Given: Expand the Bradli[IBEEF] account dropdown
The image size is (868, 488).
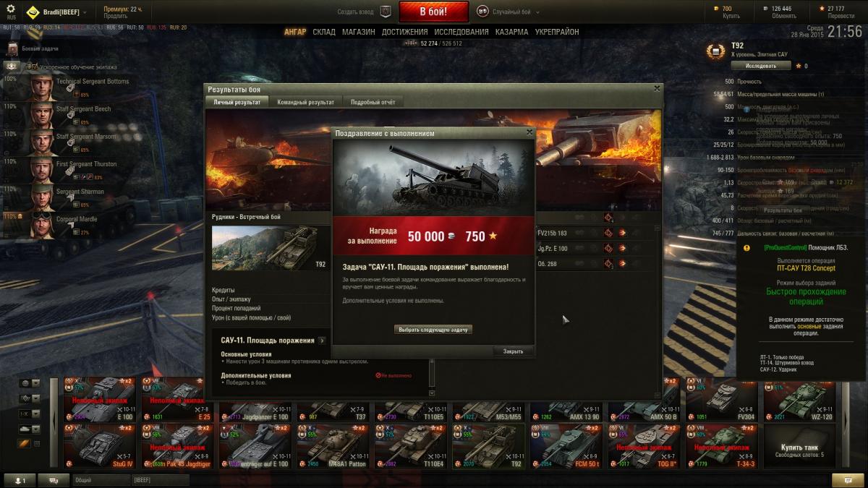Looking at the screenshot, I should coord(85,12).
